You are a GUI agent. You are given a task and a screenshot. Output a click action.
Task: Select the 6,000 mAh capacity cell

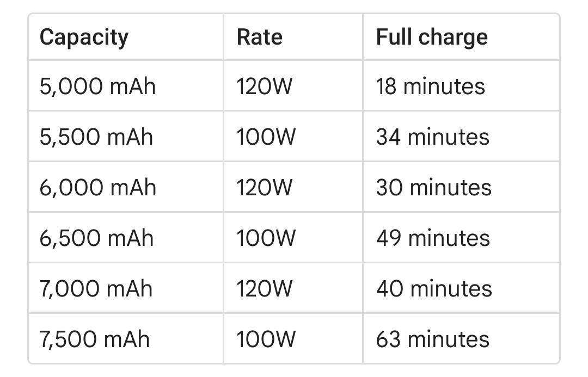(x=97, y=187)
